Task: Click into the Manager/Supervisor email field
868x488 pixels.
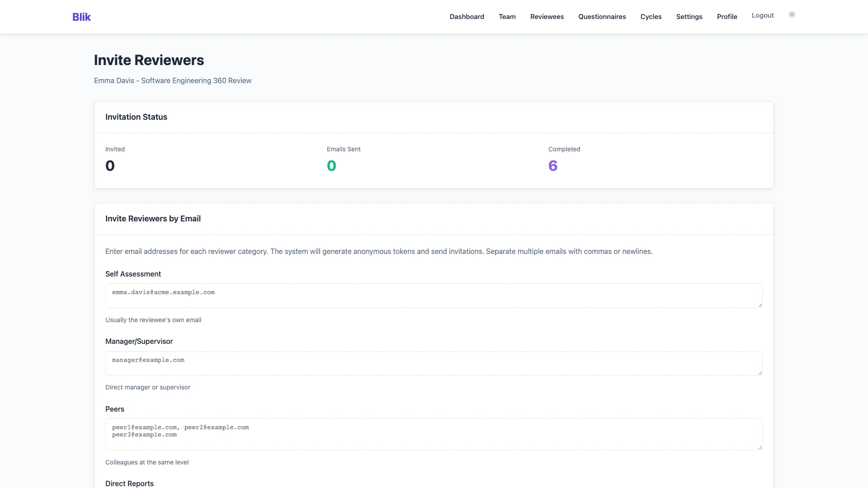Action: coord(434,363)
